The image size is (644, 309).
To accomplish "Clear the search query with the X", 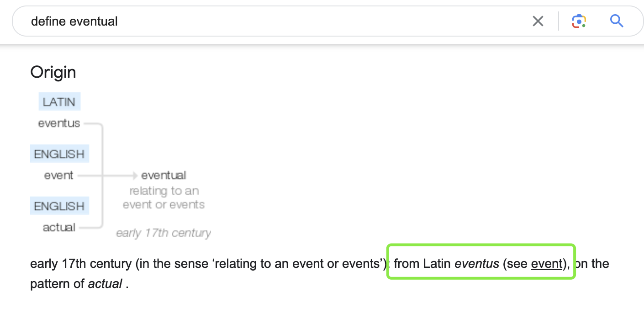I will coord(538,21).
